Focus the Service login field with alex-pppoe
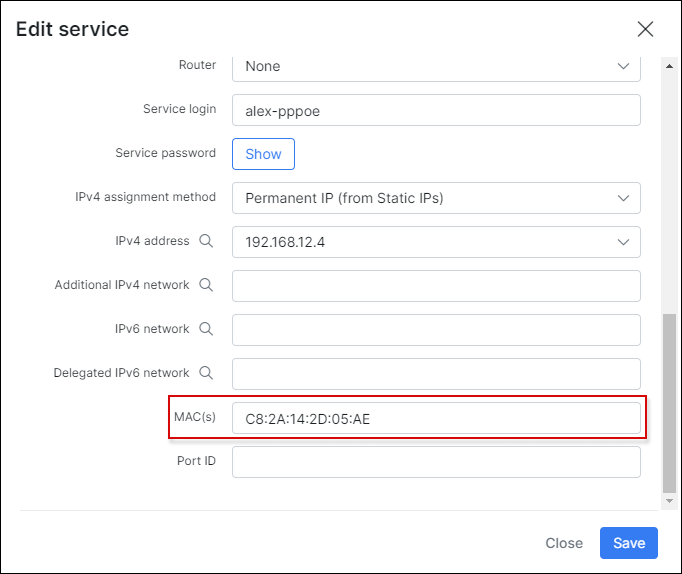Image resolution: width=682 pixels, height=574 pixels. click(436, 110)
